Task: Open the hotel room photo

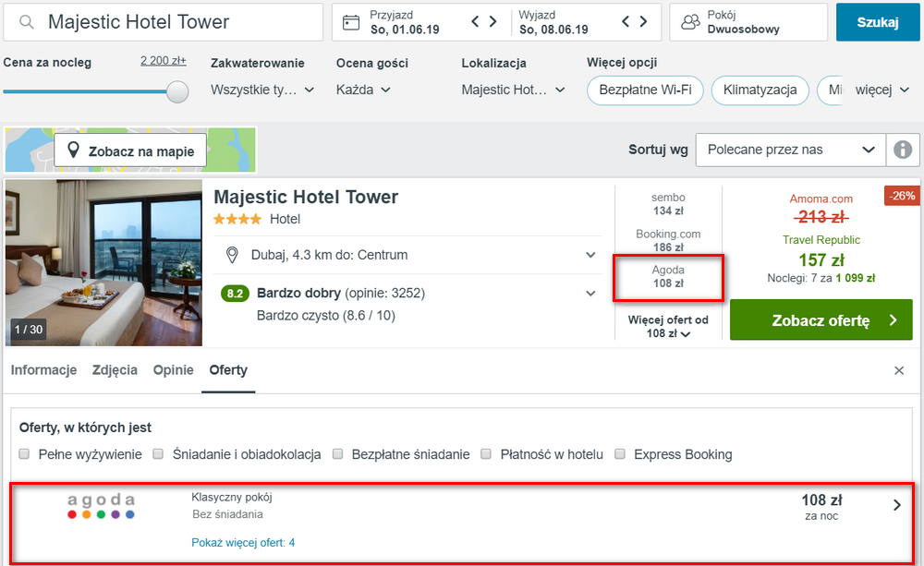Action: (x=103, y=262)
